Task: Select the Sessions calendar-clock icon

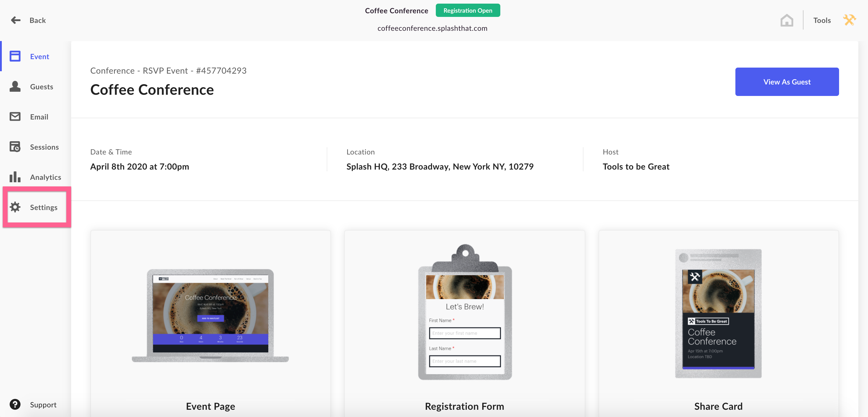Action: click(x=15, y=147)
